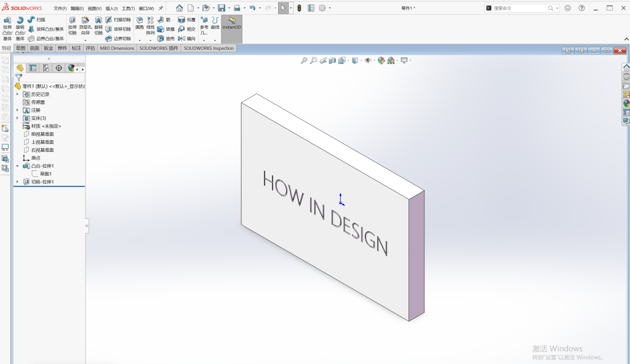The image size is (630, 364).
Task: Select the 旋转凸台/基体 revolve boss tool
Action: coord(20,28)
